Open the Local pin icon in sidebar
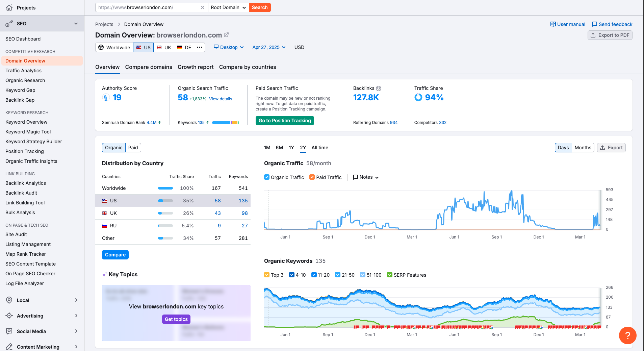Image resolution: width=644 pixels, height=351 pixels. (x=9, y=300)
